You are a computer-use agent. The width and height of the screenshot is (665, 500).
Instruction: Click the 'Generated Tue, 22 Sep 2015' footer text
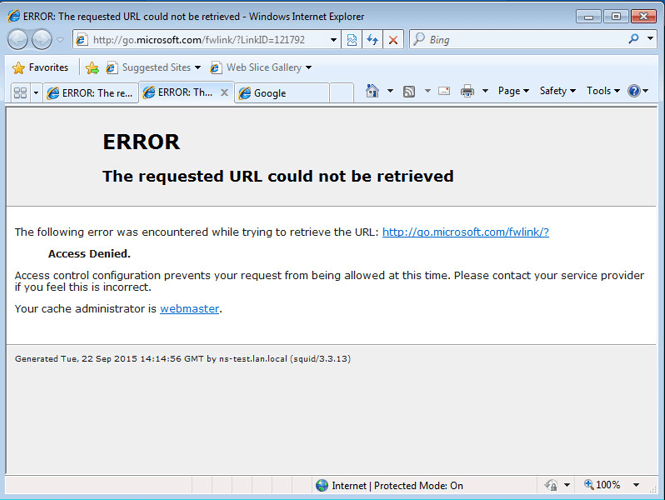click(x=183, y=359)
